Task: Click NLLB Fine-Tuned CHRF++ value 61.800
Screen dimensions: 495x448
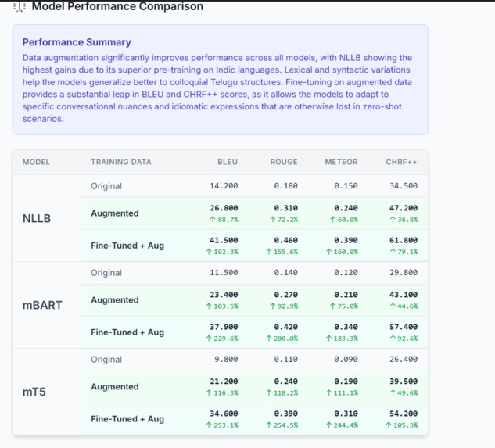Action: click(x=404, y=240)
